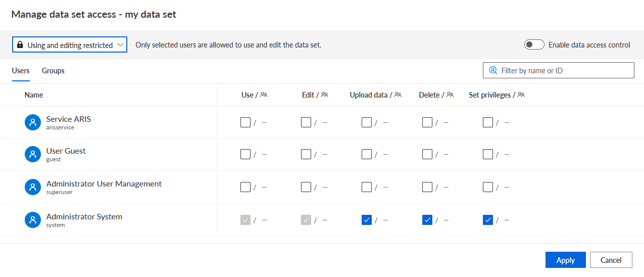Click the Upload data column header label
The width and height of the screenshot is (644, 277).
369,95
